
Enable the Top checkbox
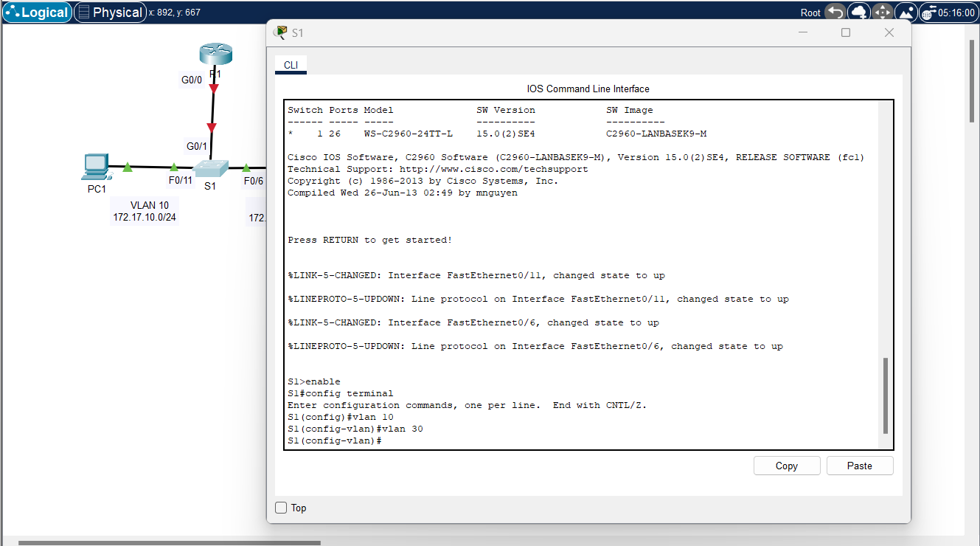(280, 508)
